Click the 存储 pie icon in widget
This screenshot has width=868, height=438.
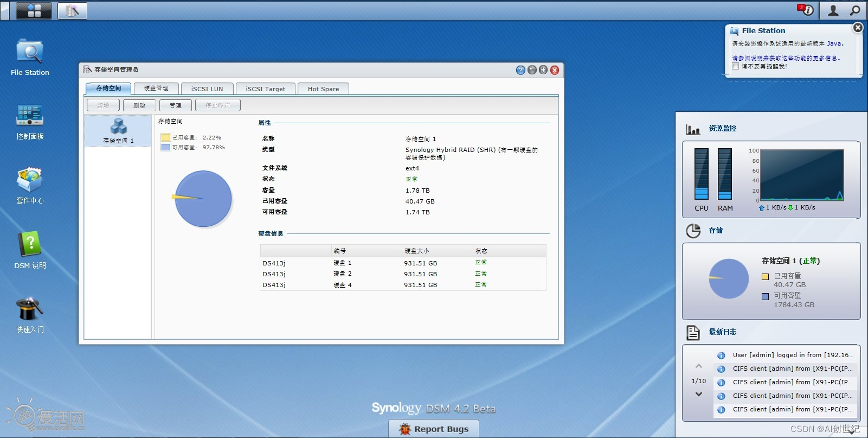(693, 231)
